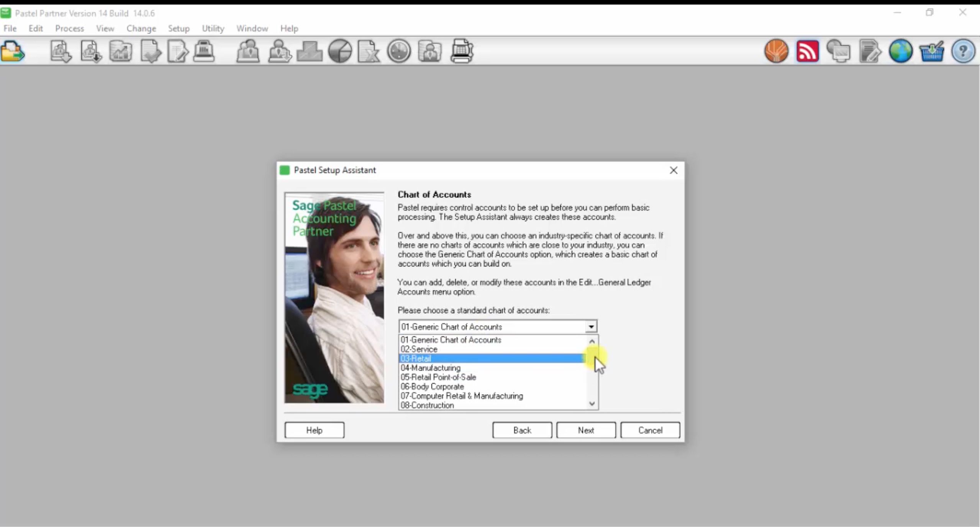The width and height of the screenshot is (980, 527).
Task: Click the cash register toolbar icon
Action: [x=204, y=51]
